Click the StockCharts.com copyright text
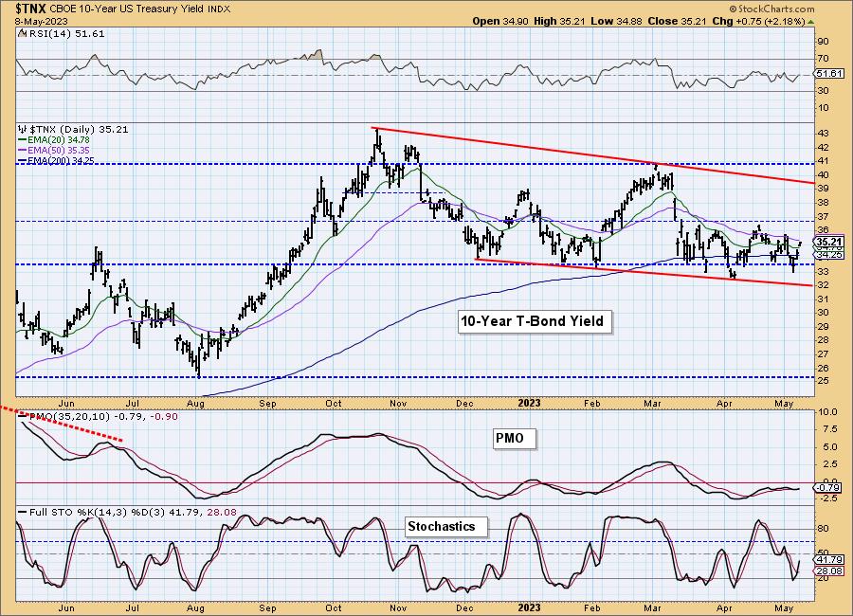 pos(771,9)
